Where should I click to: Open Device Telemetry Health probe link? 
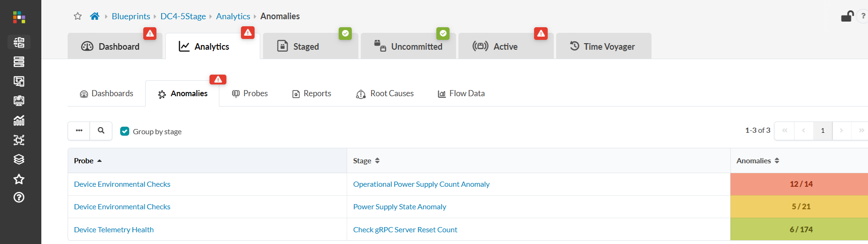114,230
